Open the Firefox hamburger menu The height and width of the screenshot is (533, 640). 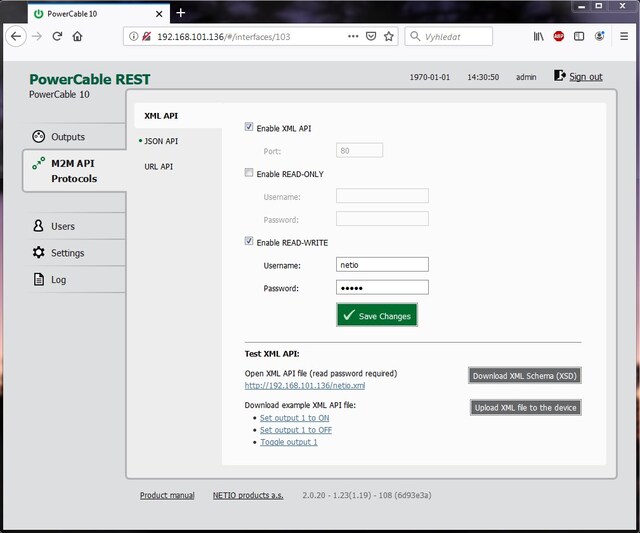(x=622, y=36)
